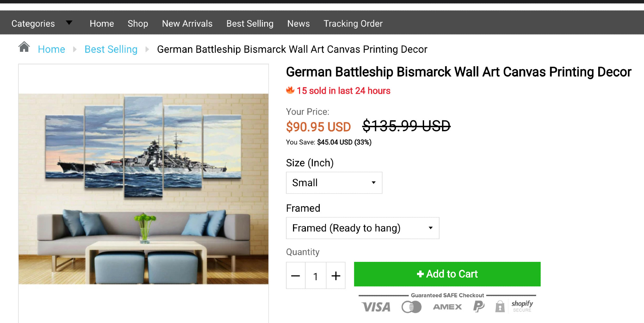Click the Mastercard payment icon
Screen dimensions: 644x323
coord(411,307)
